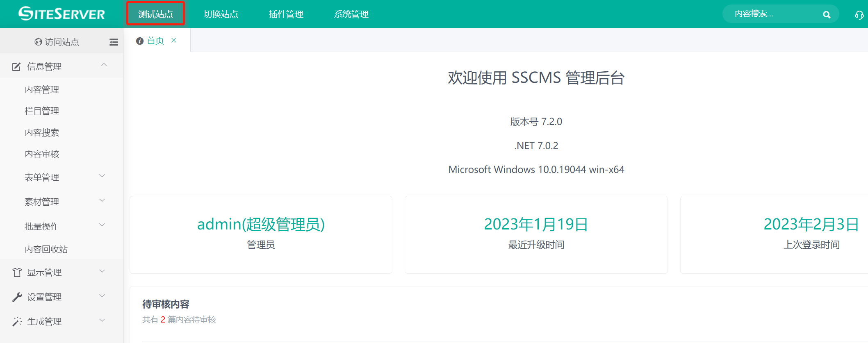
Task: Click the SiteServer logo
Action: tap(62, 14)
